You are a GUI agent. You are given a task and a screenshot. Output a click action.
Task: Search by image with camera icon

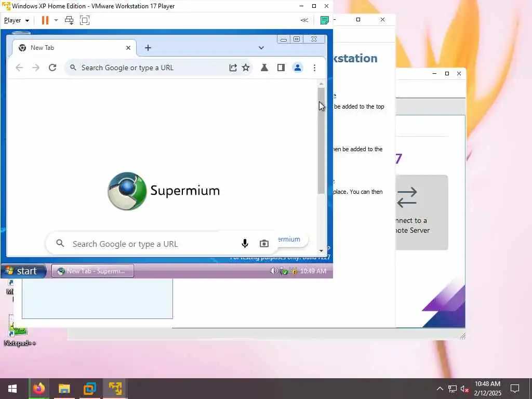click(x=264, y=243)
